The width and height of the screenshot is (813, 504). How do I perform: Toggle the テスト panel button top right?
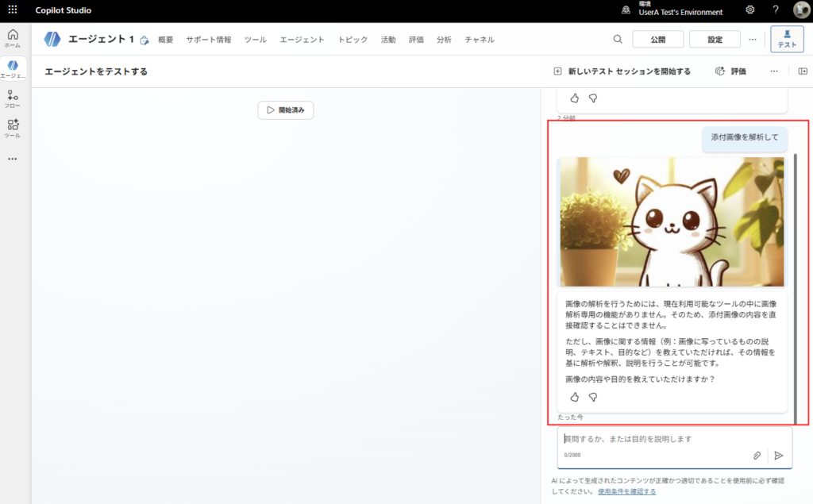[786, 38]
